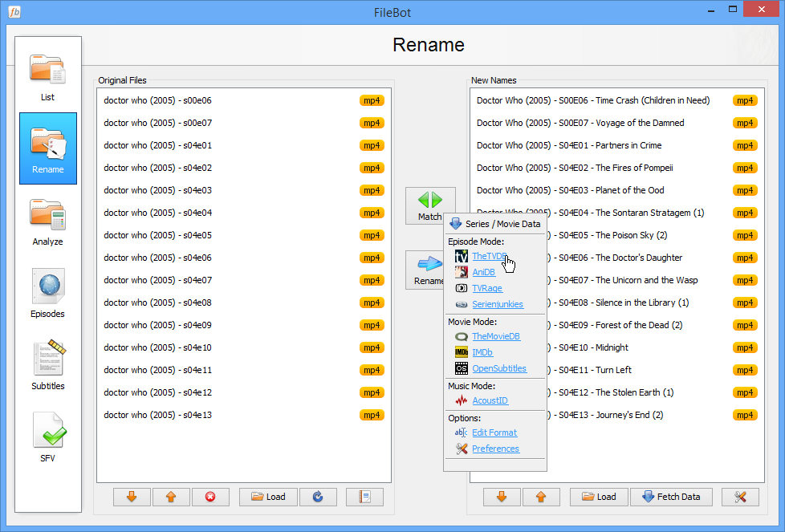
Task: Click the red remove icon under Original Files
Action: click(210, 497)
